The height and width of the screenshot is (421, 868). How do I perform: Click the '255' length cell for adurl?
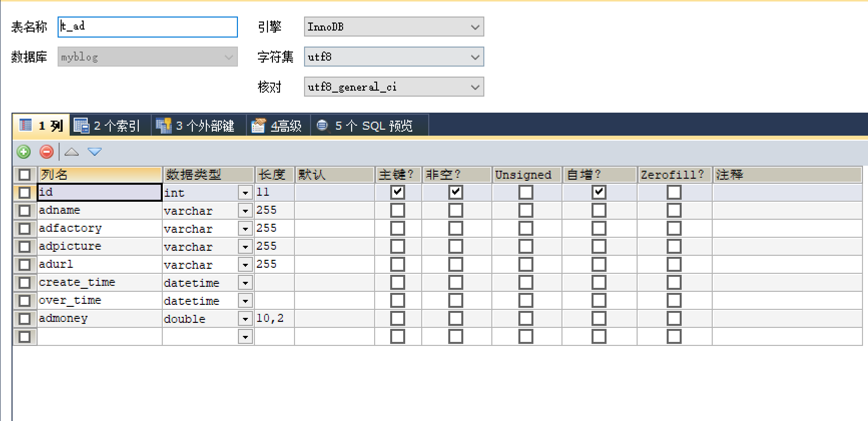click(274, 264)
